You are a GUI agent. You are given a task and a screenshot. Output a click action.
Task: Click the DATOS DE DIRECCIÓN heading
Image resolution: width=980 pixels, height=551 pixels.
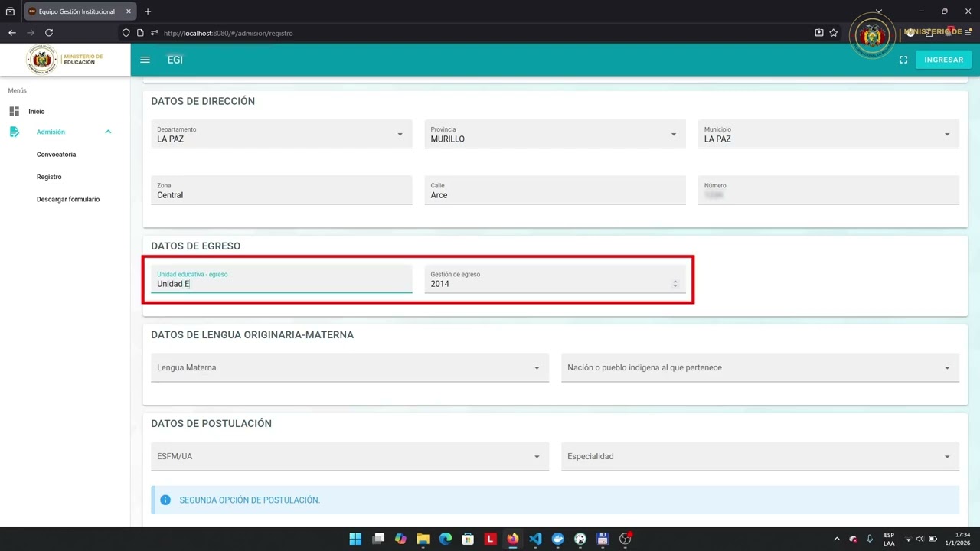(x=203, y=101)
